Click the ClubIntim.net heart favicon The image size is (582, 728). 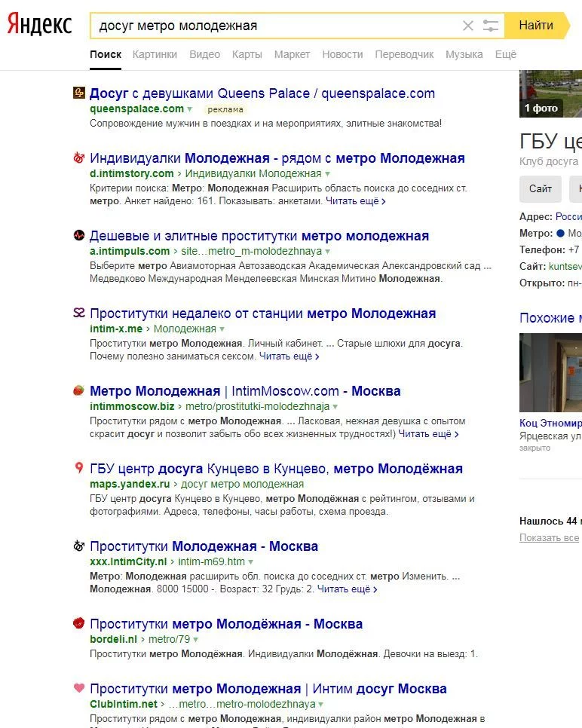coord(79,687)
